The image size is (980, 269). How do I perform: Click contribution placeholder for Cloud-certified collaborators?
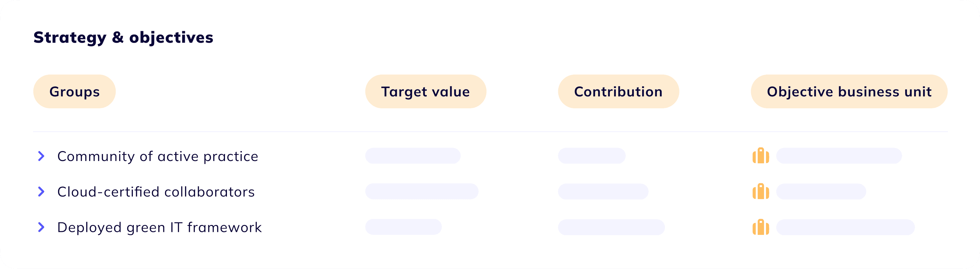click(x=603, y=191)
